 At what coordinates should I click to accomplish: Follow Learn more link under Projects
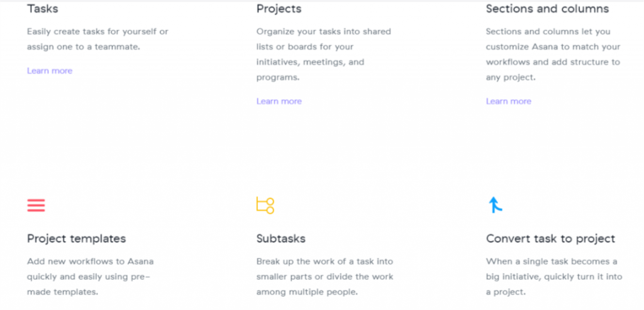coord(279,101)
